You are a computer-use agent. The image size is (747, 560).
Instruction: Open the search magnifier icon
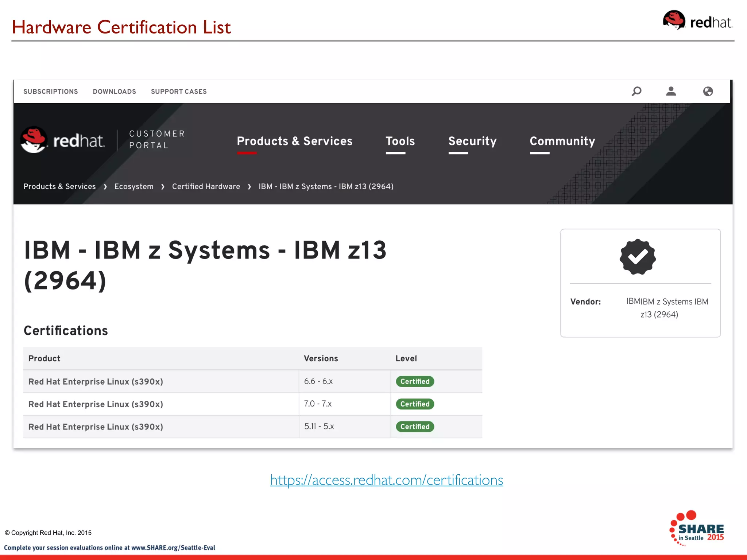pyautogui.click(x=636, y=91)
